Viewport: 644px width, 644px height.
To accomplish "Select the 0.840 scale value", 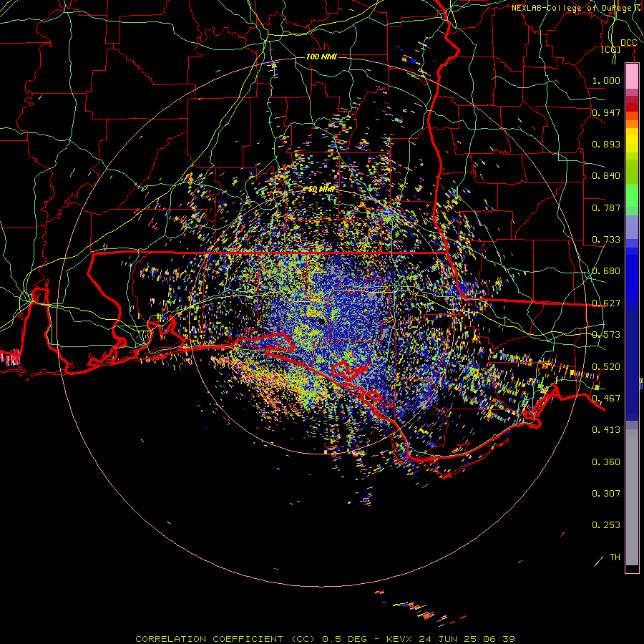I will point(606,176).
